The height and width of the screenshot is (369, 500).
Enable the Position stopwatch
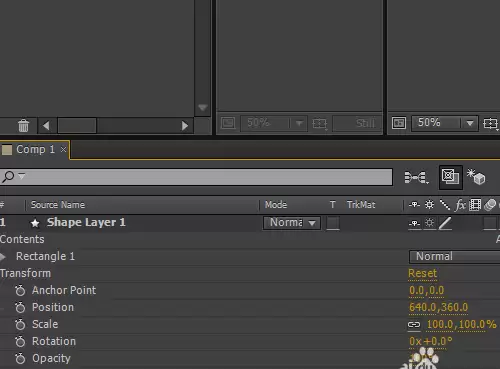click(x=20, y=307)
